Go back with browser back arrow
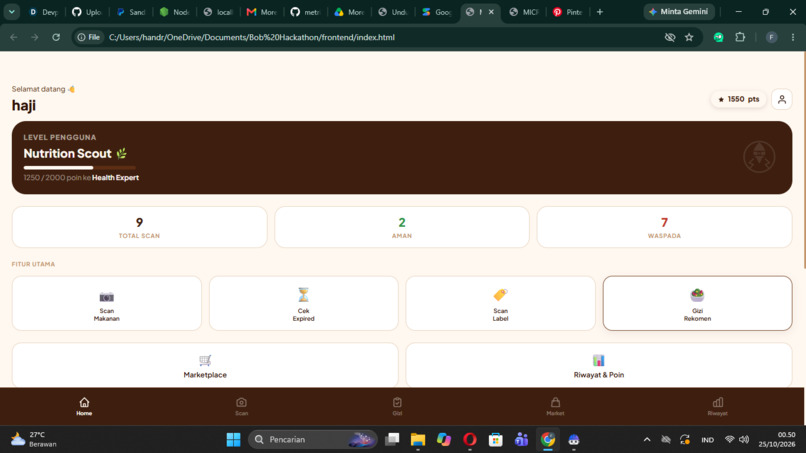Image resolution: width=806 pixels, height=453 pixels. click(x=14, y=37)
